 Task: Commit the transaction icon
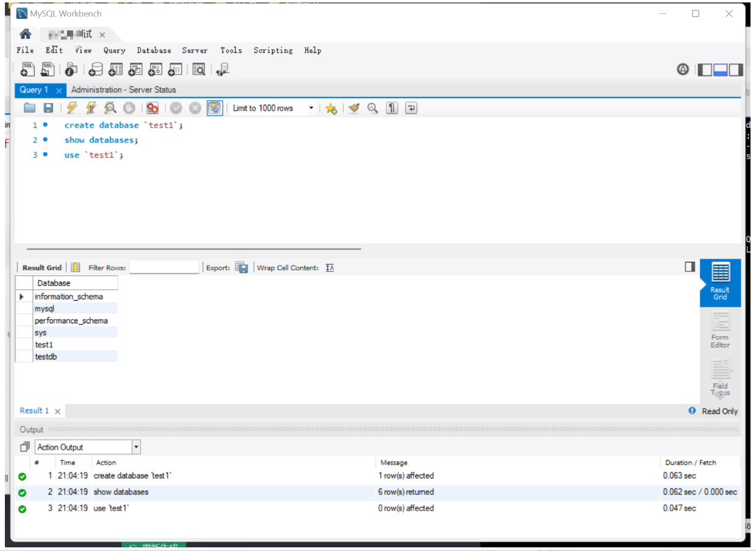tap(176, 108)
